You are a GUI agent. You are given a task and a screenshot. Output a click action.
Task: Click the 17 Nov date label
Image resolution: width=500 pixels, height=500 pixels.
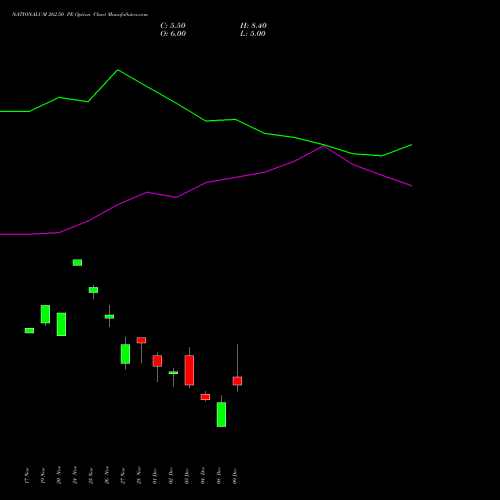27,476
